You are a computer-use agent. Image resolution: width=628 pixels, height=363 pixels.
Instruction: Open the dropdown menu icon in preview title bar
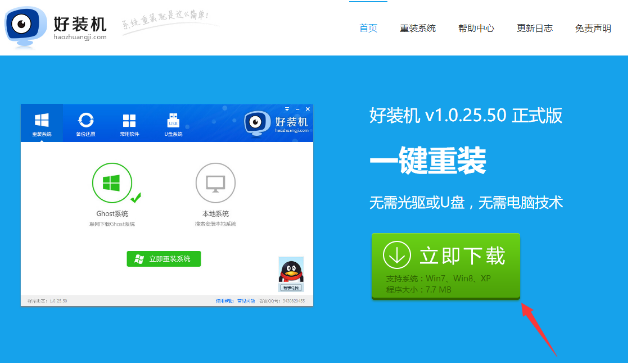(x=287, y=109)
